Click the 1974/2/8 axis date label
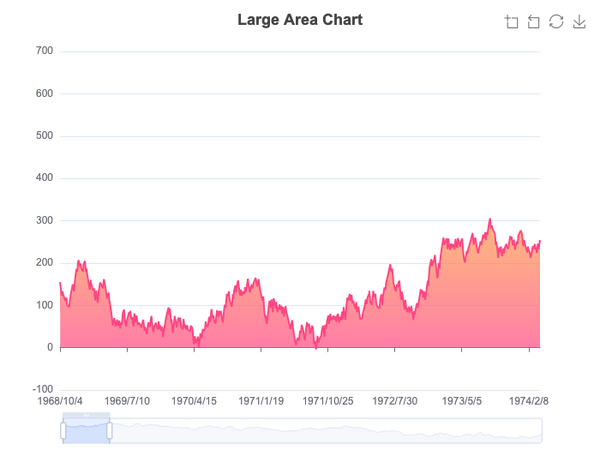The width and height of the screenshot is (600, 450). click(528, 401)
